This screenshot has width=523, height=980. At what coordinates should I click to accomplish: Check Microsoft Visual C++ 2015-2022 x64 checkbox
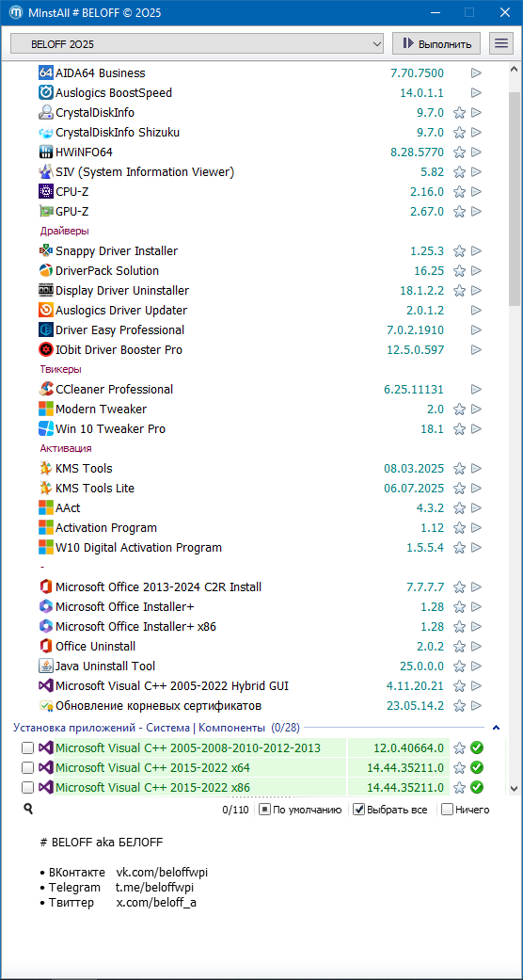pyautogui.click(x=27, y=767)
